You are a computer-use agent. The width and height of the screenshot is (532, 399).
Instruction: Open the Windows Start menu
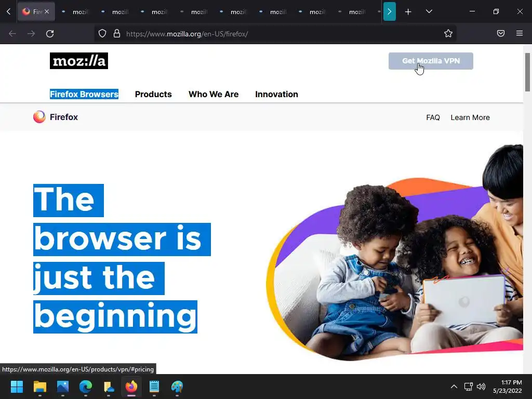point(17,387)
